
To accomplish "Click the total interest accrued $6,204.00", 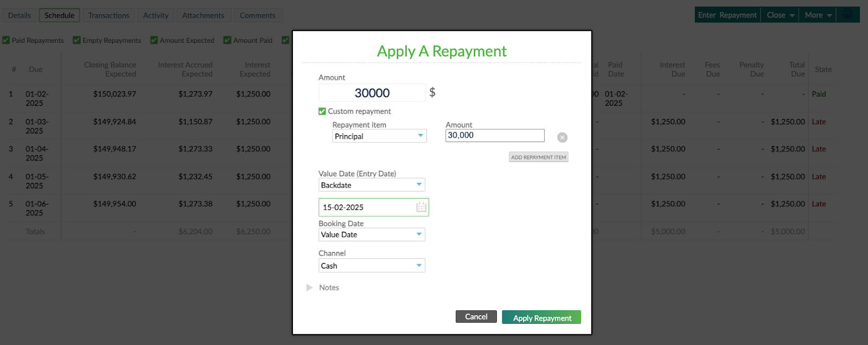I will tap(195, 232).
